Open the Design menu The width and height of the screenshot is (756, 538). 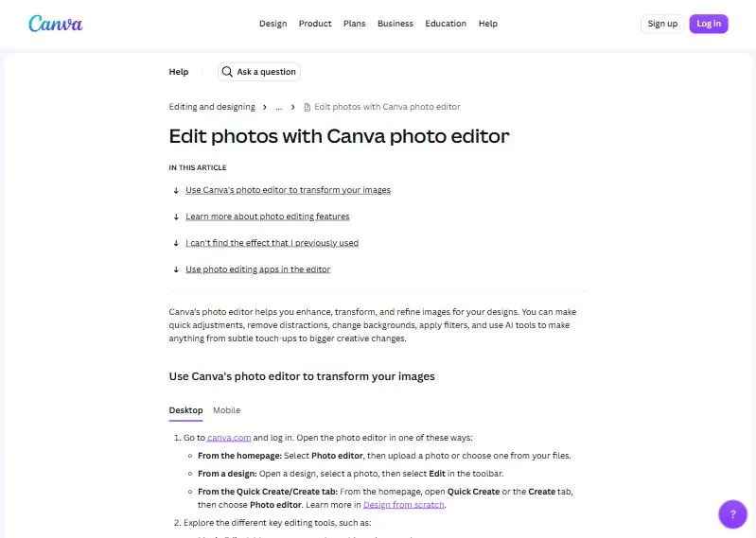tap(273, 24)
